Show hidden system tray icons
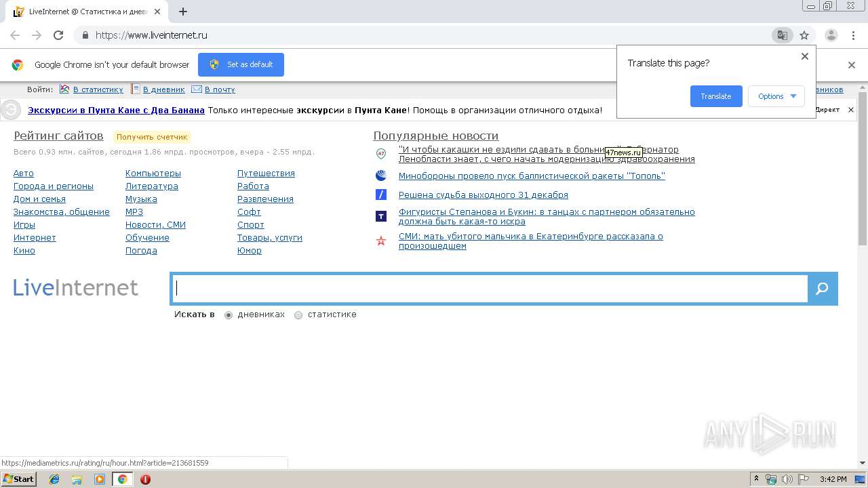Image resolution: width=868 pixels, height=488 pixels. pyautogui.click(x=756, y=479)
